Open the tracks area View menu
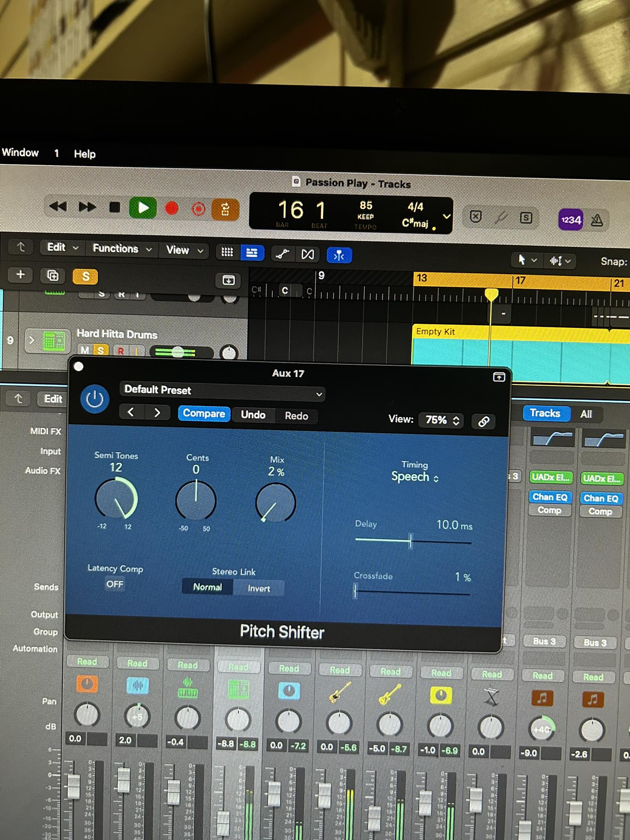Viewport: 630px width, 840px height. click(184, 250)
